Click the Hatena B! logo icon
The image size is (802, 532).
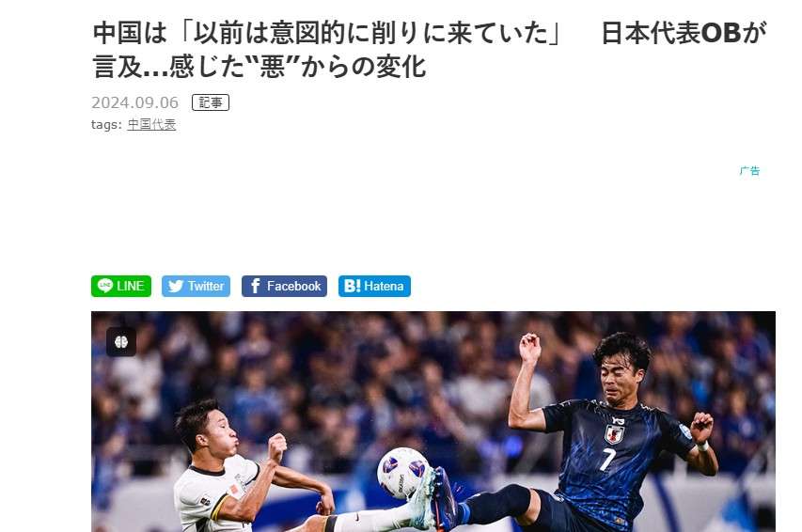point(352,286)
